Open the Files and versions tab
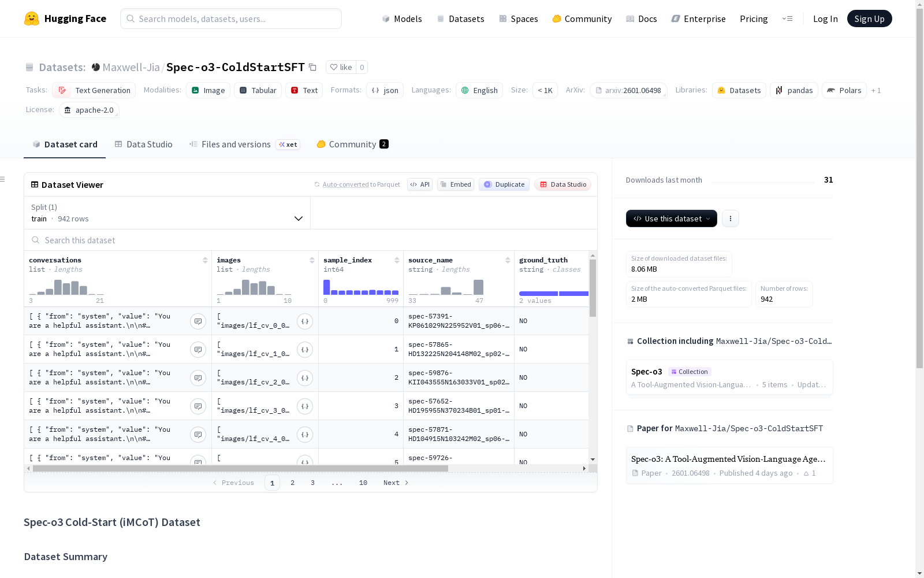 point(244,144)
